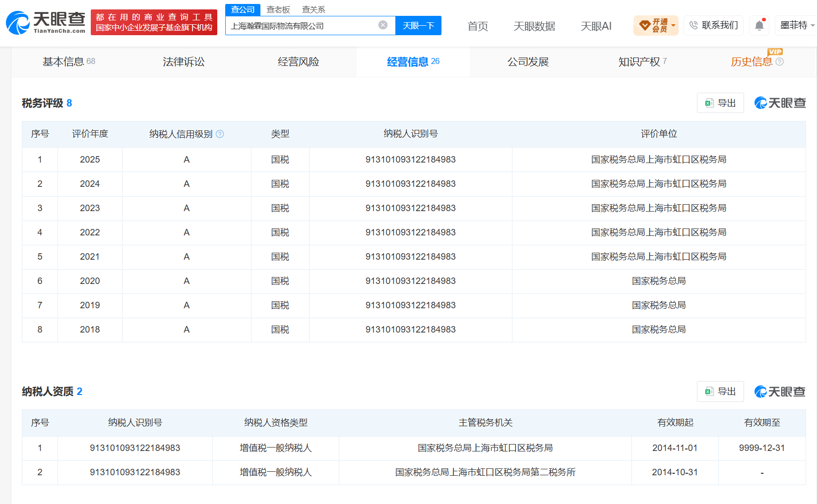This screenshot has height=504, width=817.
Task: Select the 2021 evaluation year cell
Action: (x=90, y=257)
